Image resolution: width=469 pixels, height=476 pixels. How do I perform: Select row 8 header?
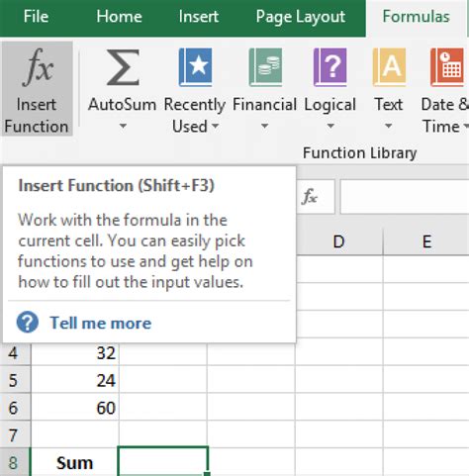point(15,462)
